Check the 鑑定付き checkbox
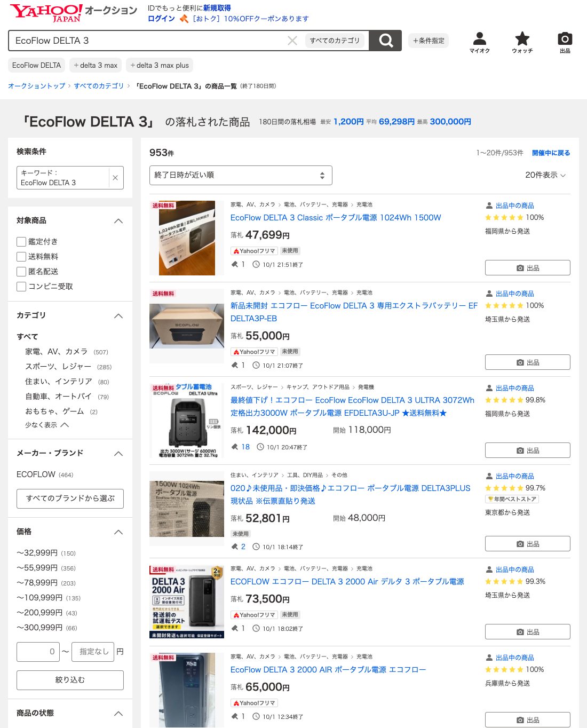 pyautogui.click(x=21, y=242)
